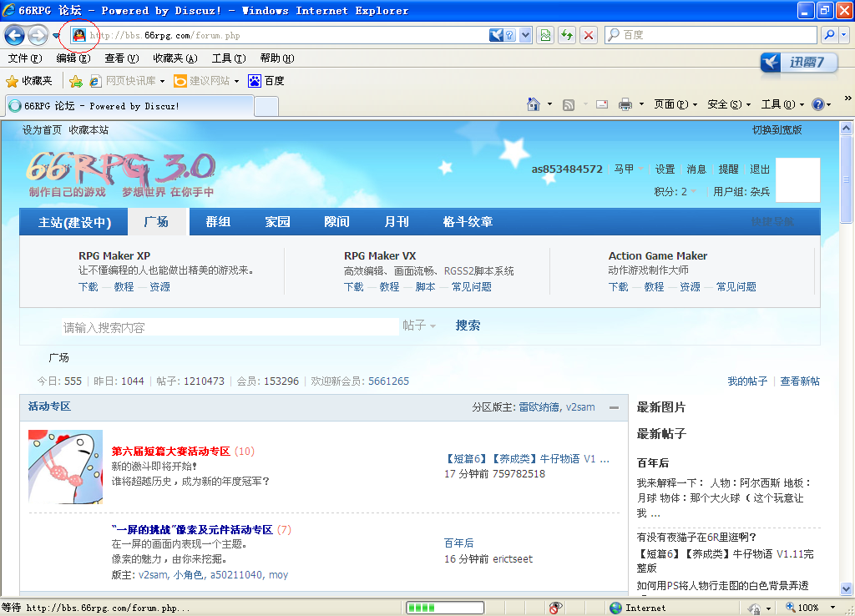This screenshot has height=616, width=855.
Task: Open the Favorites star button 收藏夹
Action: pos(29,81)
